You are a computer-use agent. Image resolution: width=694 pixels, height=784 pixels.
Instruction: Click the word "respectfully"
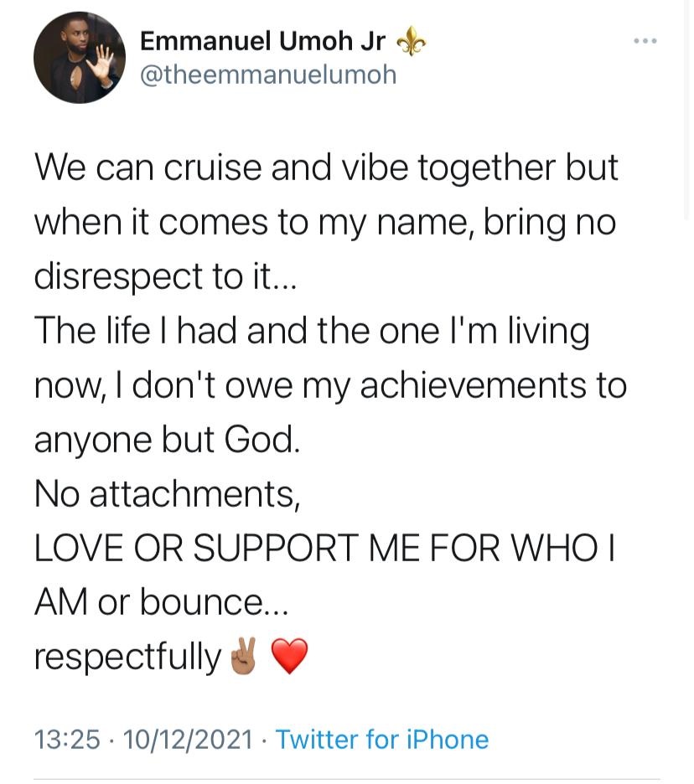127,657
